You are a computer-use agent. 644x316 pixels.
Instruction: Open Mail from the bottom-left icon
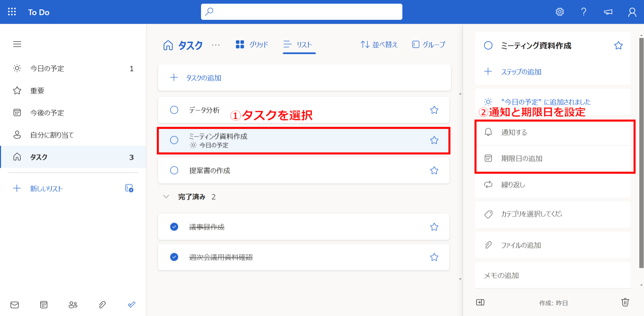14,305
